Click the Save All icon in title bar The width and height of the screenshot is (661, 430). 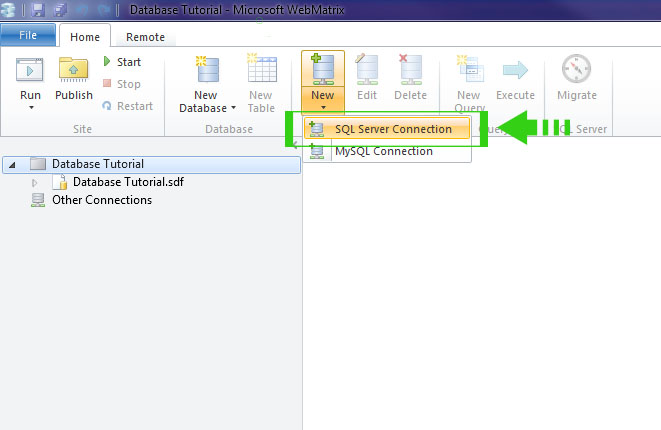(60, 10)
